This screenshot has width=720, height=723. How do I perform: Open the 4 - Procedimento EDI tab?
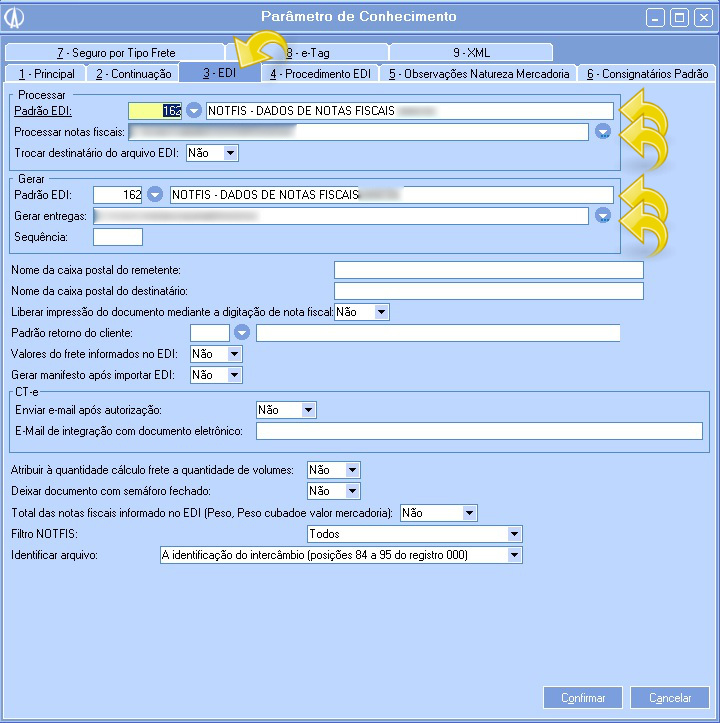[321, 74]
